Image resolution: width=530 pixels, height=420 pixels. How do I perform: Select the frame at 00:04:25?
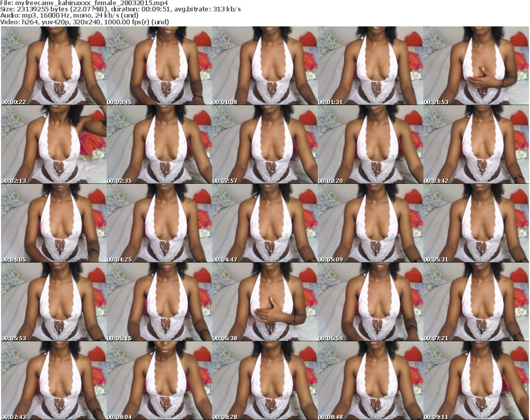tap(159, 223)
